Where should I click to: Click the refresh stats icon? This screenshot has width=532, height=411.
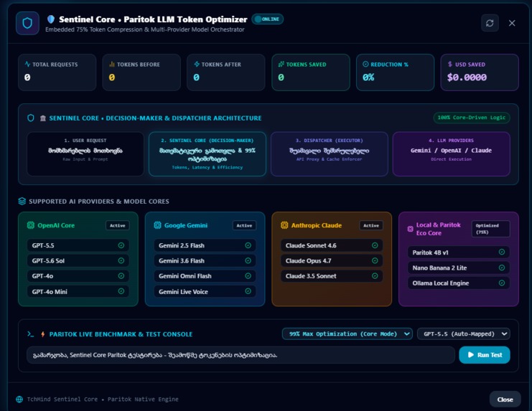490,23
